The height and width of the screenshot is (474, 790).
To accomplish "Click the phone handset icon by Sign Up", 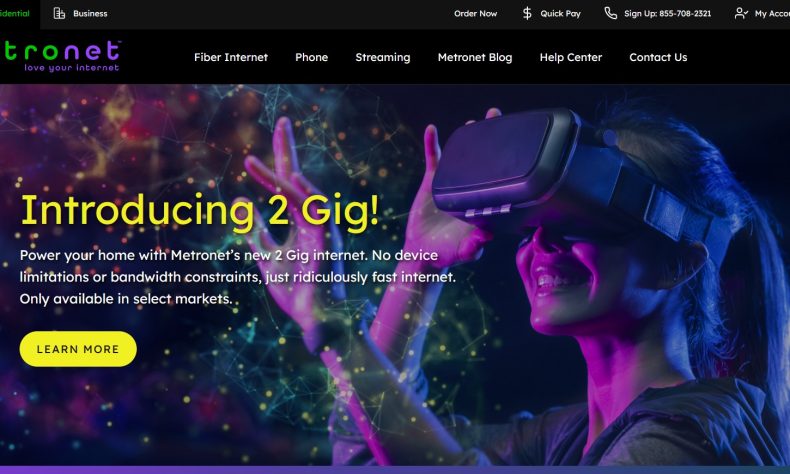I will (611, 14).
